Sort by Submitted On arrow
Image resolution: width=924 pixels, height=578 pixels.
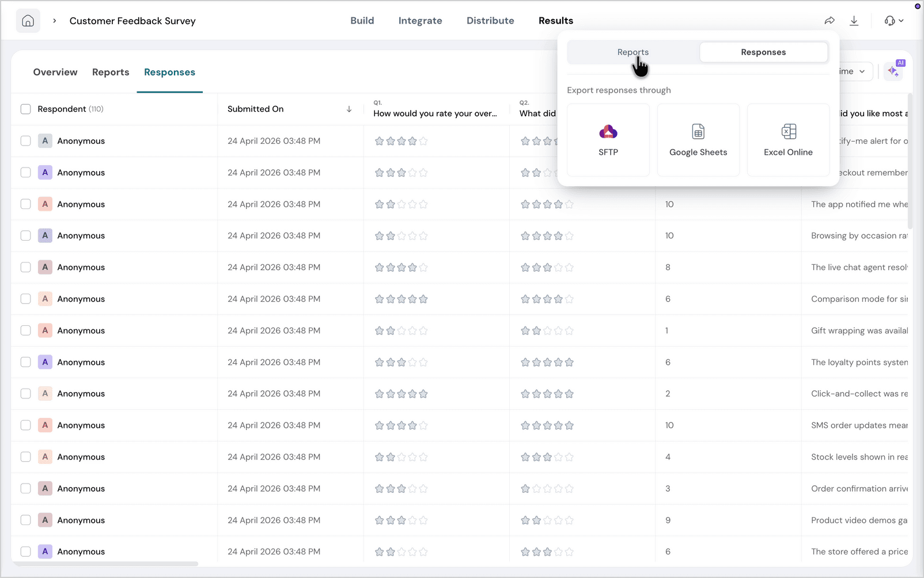tap(349, 109)
